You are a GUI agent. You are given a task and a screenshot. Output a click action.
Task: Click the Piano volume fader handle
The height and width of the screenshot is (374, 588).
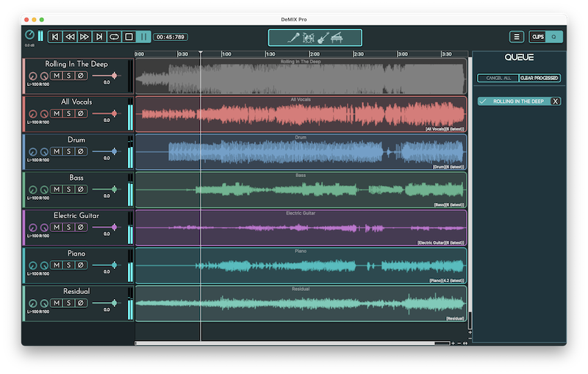(114, 265)
